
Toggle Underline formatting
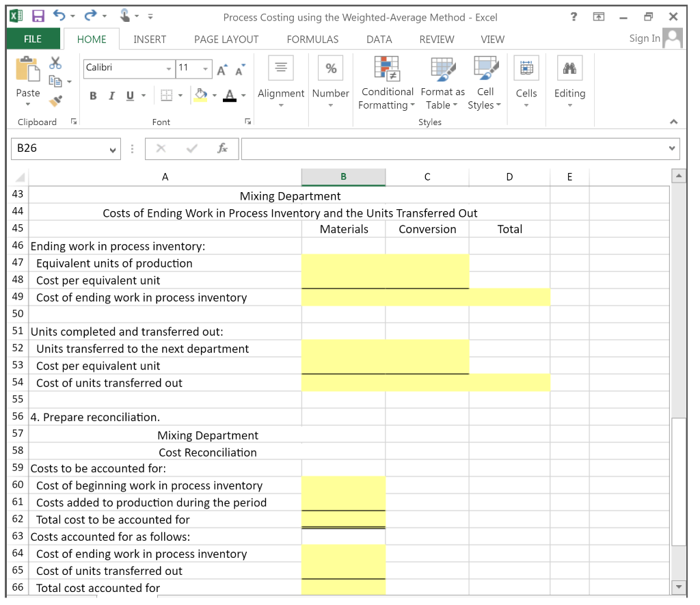pos(130,96)
